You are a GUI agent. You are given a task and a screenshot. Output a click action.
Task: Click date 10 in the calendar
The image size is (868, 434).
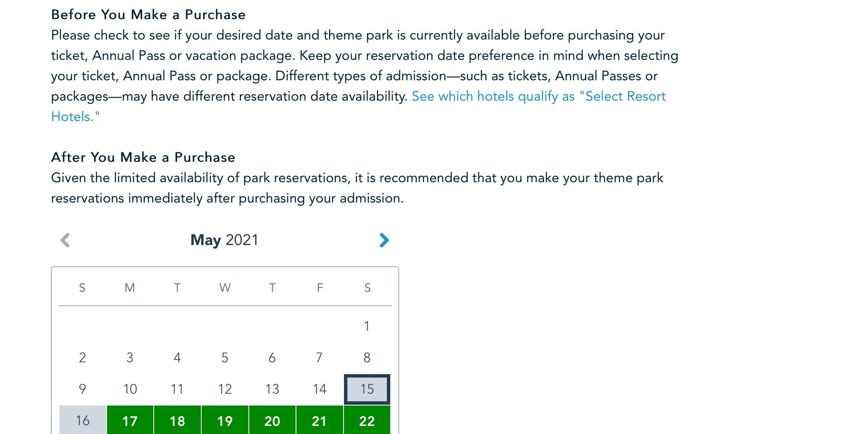130,389
